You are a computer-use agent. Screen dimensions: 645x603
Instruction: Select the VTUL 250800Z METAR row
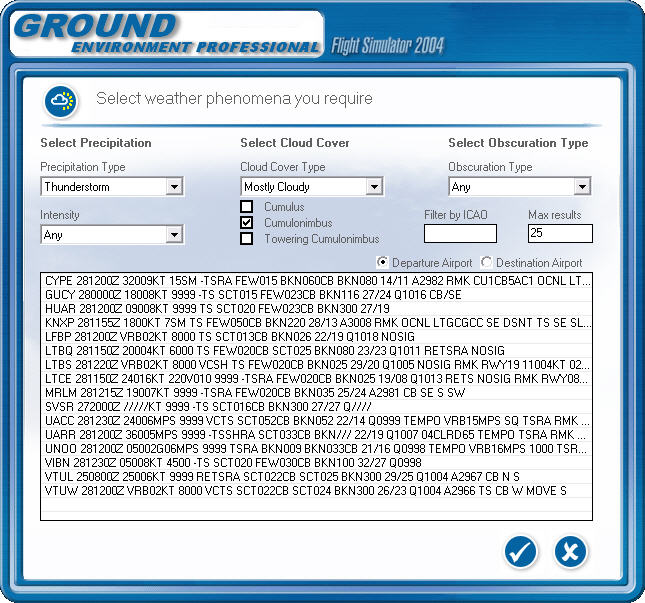[x=317, y=477]
